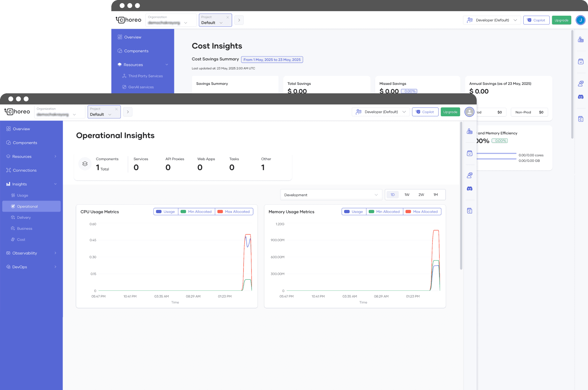Viewport: 588px width, 390px height.
Task: Open the Delivery insights menu item
Action: (24, 218)
